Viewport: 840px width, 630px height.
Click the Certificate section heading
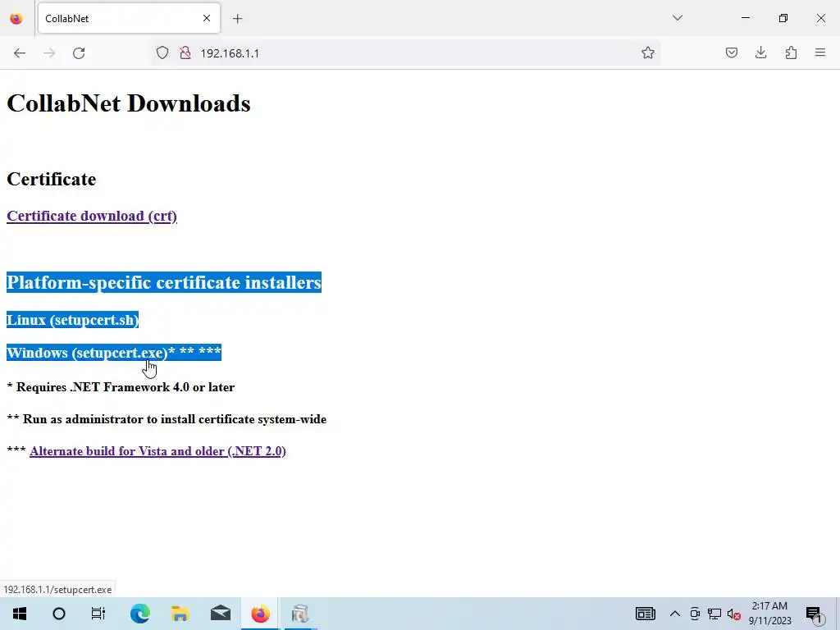click(x=52, y=179)
